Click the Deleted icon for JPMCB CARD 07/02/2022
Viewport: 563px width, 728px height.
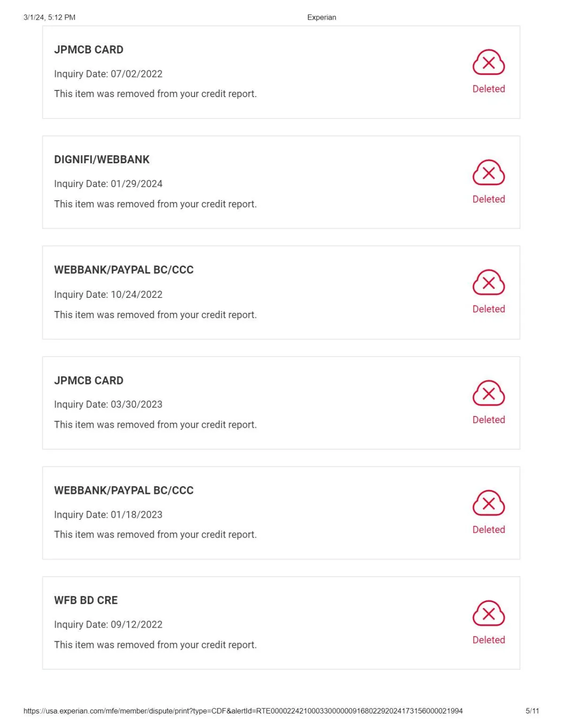coord(488,62)
